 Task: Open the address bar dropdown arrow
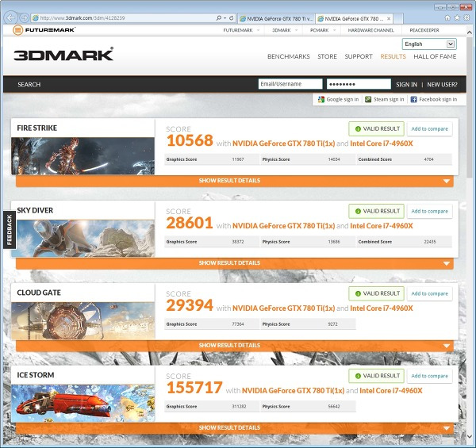click(x=225, y=18)
